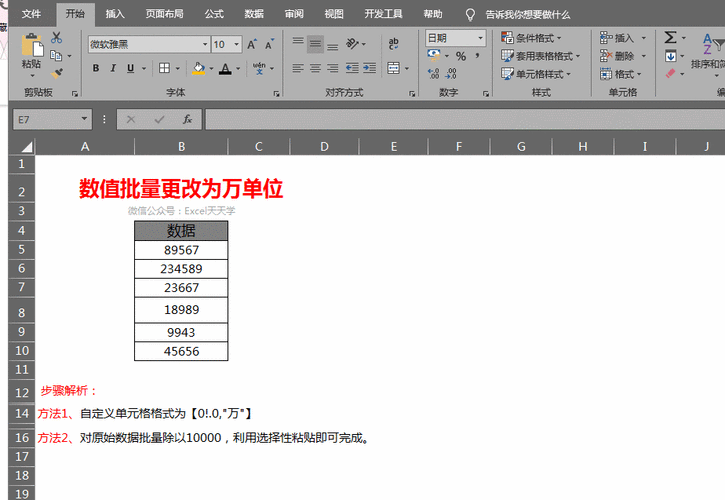Image resolution: width=725 pixels, height=500 pixels.
Task: Click the Increase Indent icon
Action: tap(369, 68)
